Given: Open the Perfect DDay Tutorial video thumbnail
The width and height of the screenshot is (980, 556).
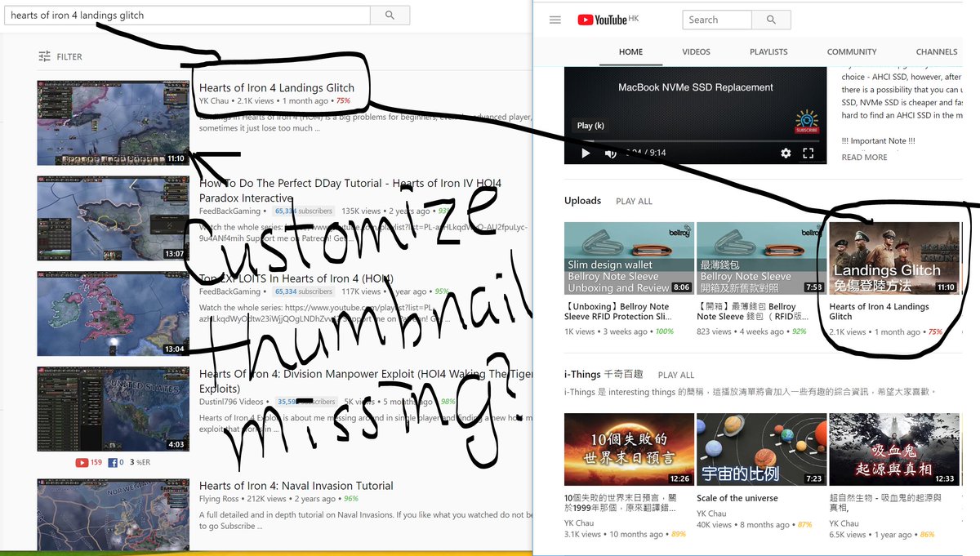Looking at the screenshot, I should (114, 218).
